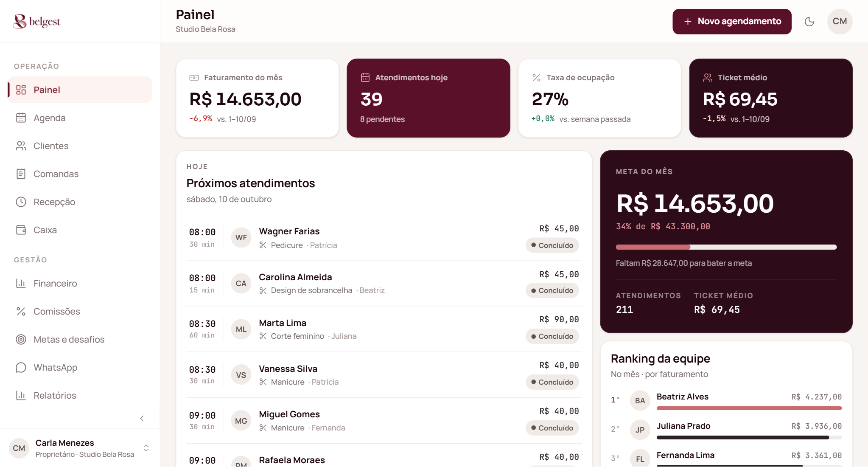Viewport: 868px width, 467px height.
Task: Go to the Clientes section
Action: (80, 146)
